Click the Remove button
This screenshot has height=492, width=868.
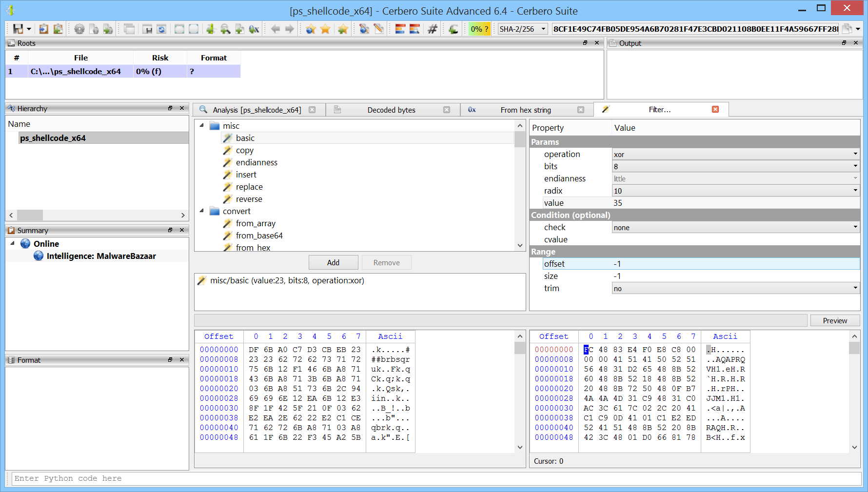[386, 262]
